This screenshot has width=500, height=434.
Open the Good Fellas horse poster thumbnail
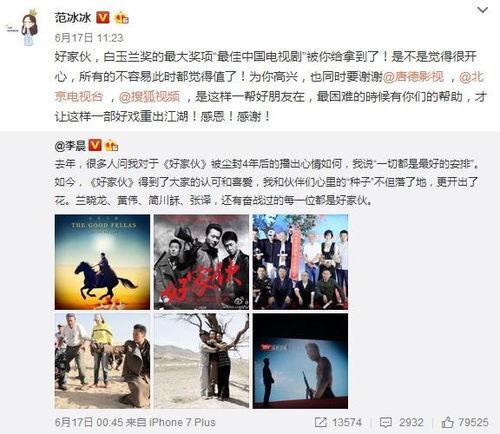102,262
